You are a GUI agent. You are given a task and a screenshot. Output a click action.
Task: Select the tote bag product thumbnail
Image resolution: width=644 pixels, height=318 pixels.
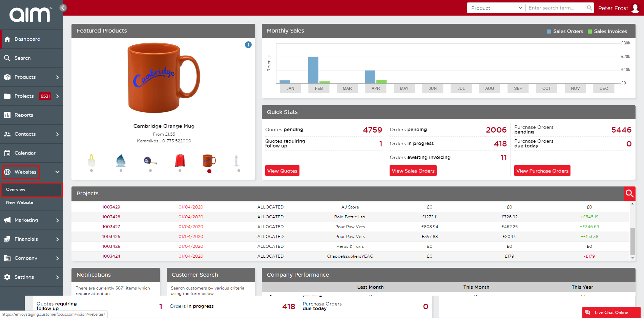(91, 160)
